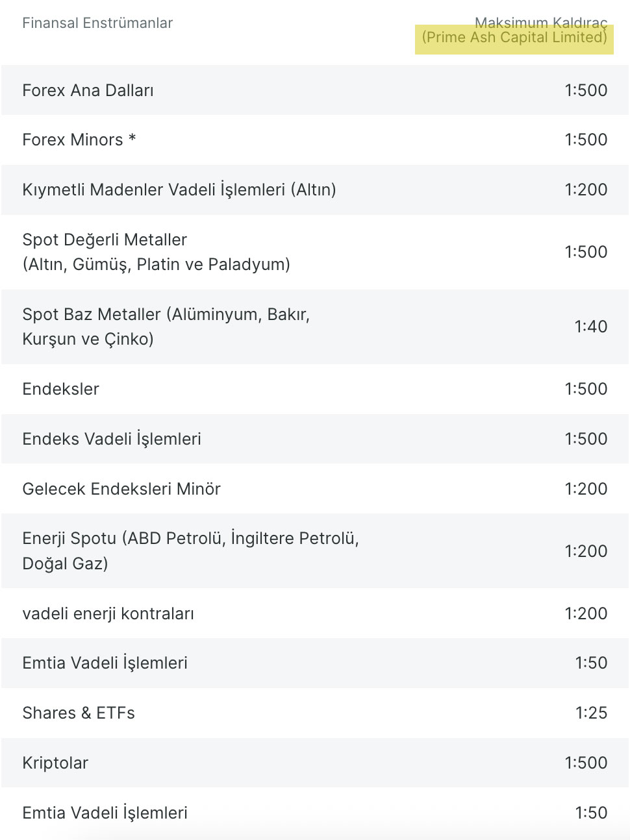The height and width of the screenshot is (840, 630).
Task: Select Kıymetli Madenler Vadeli İşlemleri (Altın) row
Action: point(315,190)
